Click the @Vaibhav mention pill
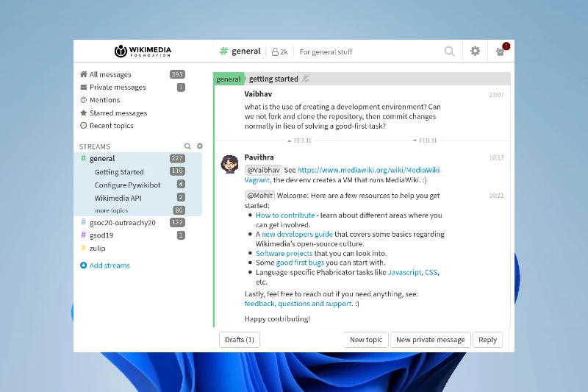 click(263, 170)
